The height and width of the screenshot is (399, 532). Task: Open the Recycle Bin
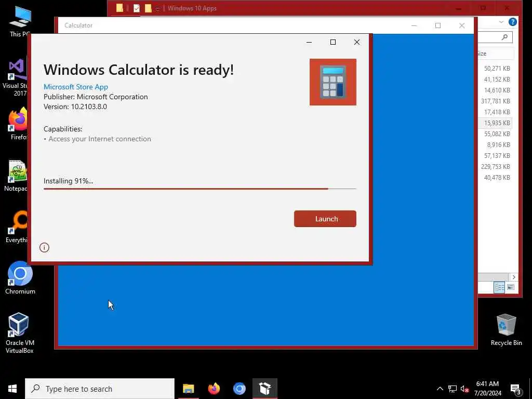506,330
